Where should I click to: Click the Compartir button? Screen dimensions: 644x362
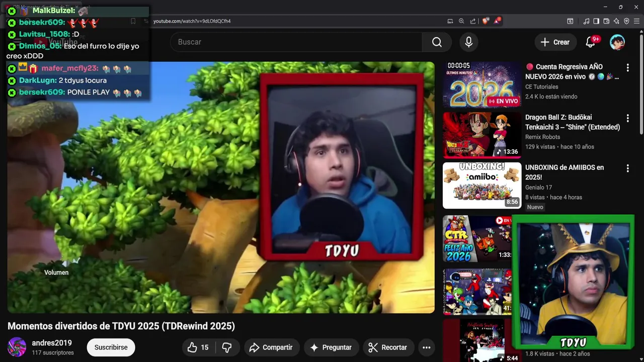tap(272, 347)
